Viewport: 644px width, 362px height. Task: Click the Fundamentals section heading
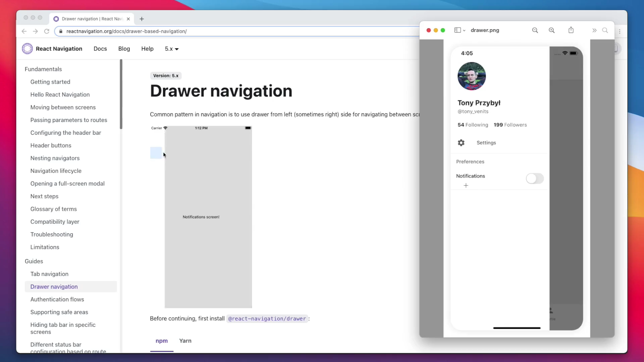click(43, 69)
